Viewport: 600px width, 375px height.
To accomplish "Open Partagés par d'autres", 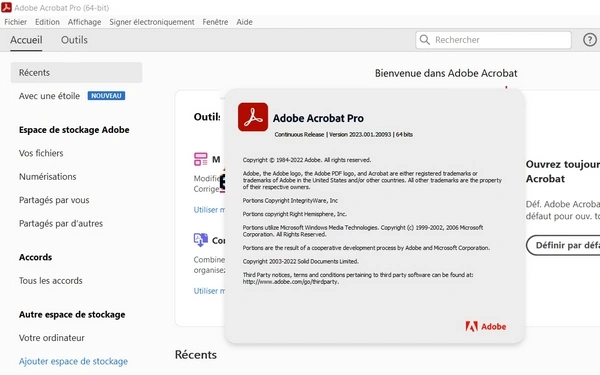I will (x=61, y=223).
